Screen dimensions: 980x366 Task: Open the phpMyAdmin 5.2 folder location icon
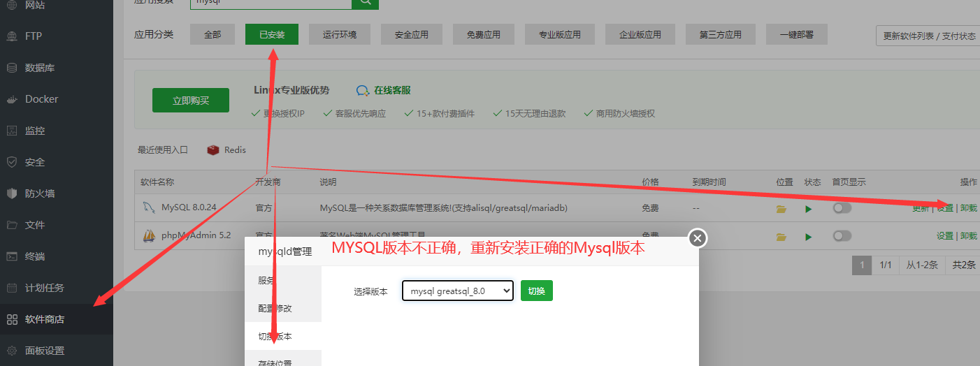pyautogui.click(x=781, y=236)
